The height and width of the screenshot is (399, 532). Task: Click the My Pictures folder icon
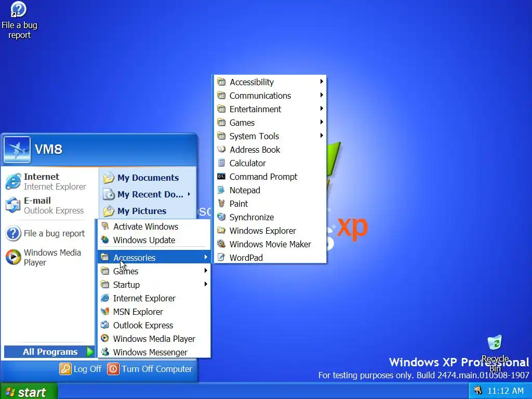tap(109, 211)
